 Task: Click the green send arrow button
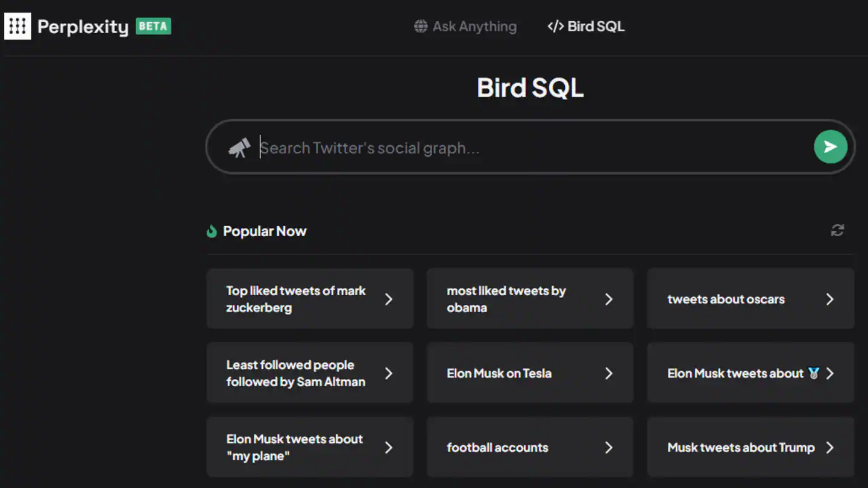click(x=830, y=146)
